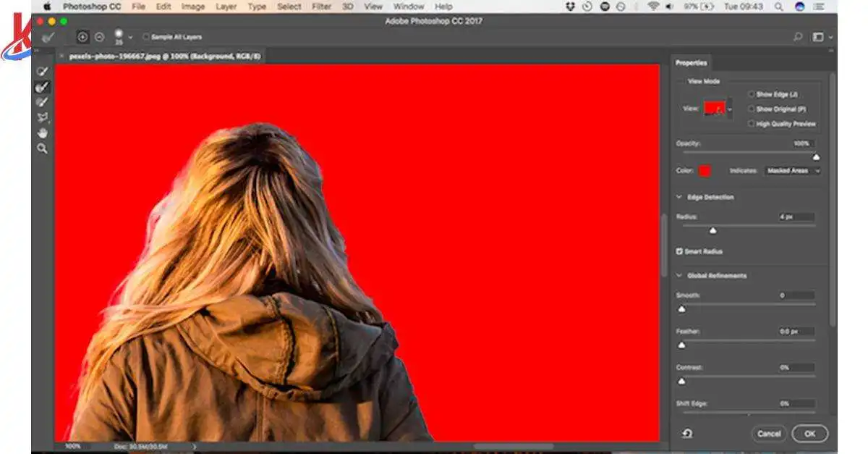The image size is (868, 454).
Task: Select the Quick Selection tool
Action: pyautogui.click(x=42, y=71)
